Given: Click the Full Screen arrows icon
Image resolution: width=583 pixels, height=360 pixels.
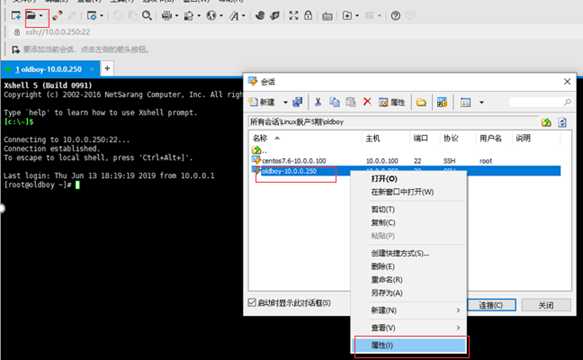Looking at the screenshot, I should (x=294, y=15).
